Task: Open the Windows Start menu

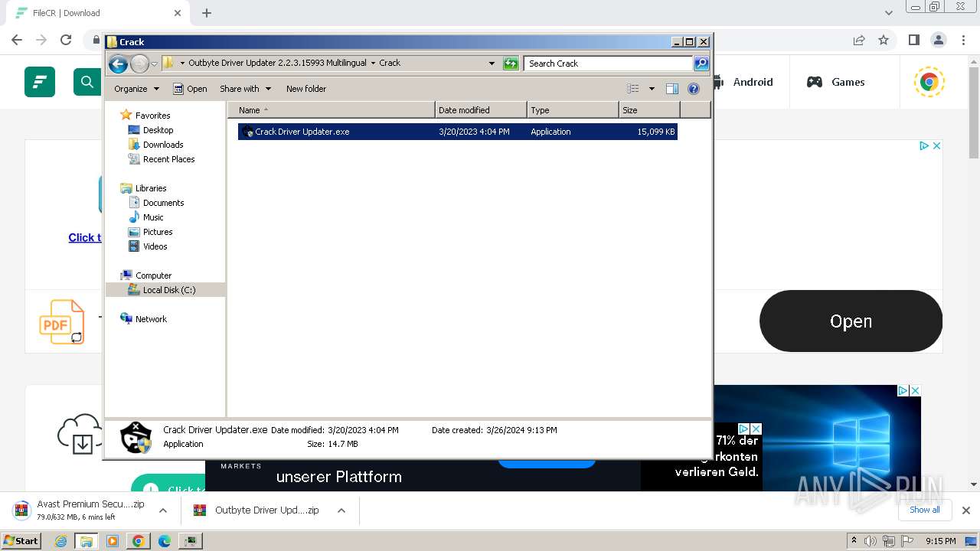Action: [x=21, y=541]
